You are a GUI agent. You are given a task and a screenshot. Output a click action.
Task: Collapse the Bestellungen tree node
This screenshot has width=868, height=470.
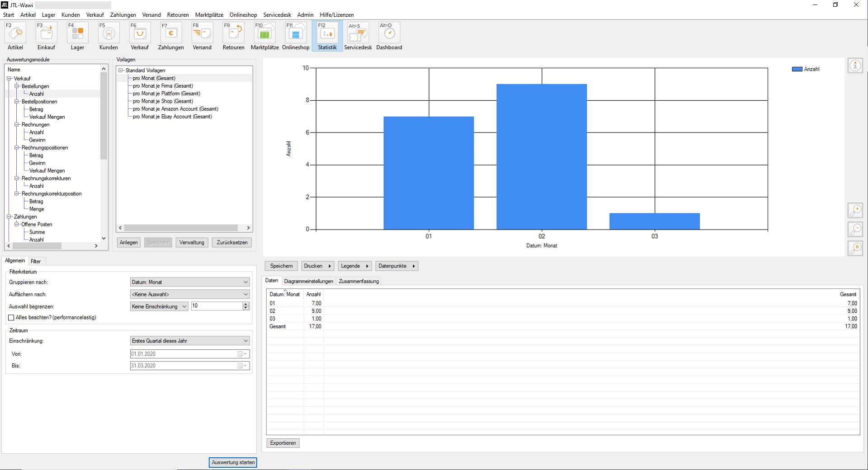(x=17, y=86)
